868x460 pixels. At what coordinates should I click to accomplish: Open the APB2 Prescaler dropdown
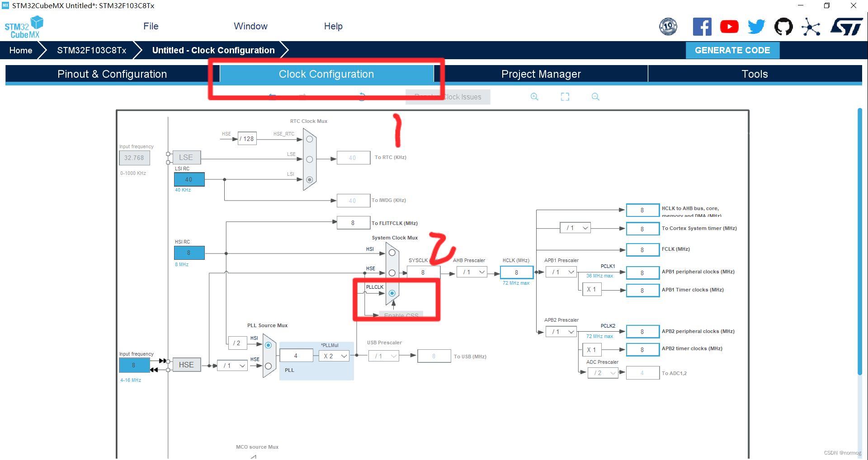point(561,332)
